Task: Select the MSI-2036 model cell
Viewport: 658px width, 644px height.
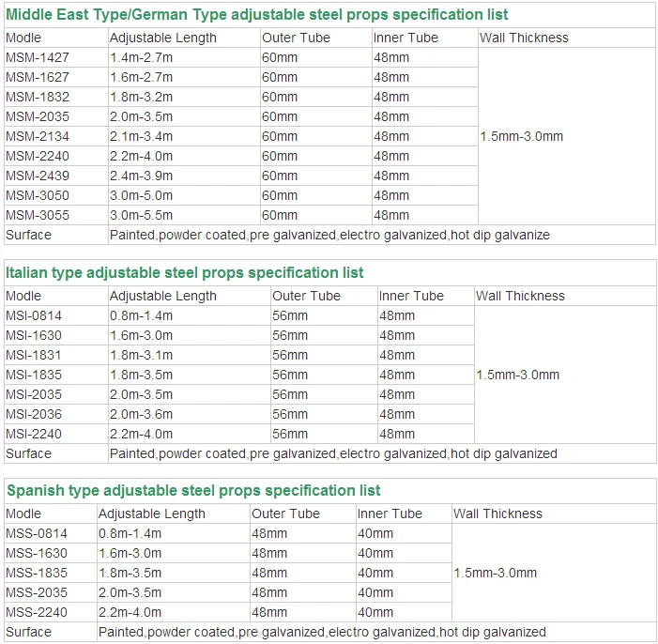Action: [x=35, y=414]
